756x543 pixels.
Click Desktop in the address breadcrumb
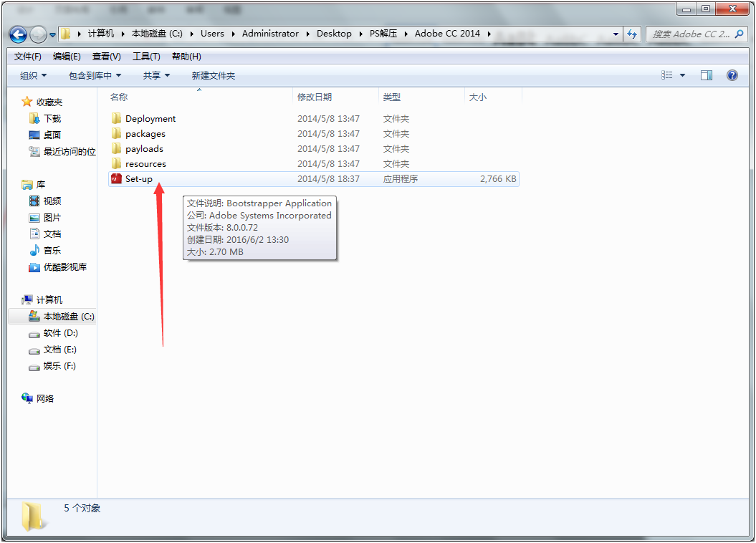[334, 33]
